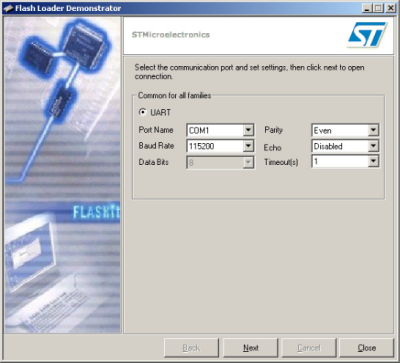Viewport: 400px width, 363px height.
Task: Open the Parity dropdown arrow
Action: [x=373, y=130]
